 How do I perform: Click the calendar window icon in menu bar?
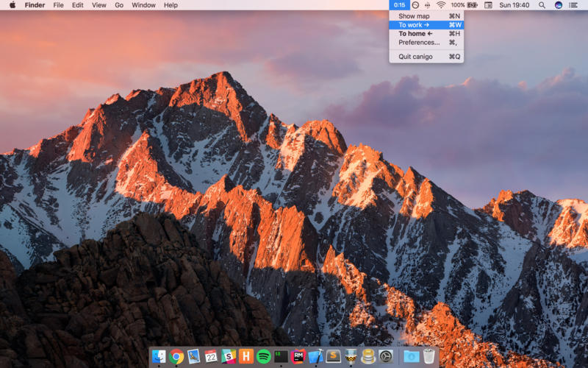coord(488,5)
